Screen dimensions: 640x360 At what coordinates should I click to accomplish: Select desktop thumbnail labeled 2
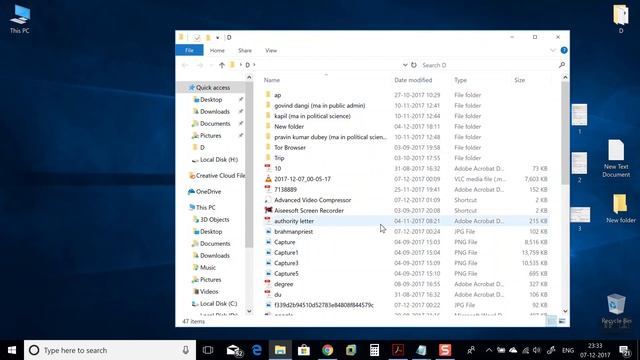click(579, 167)
